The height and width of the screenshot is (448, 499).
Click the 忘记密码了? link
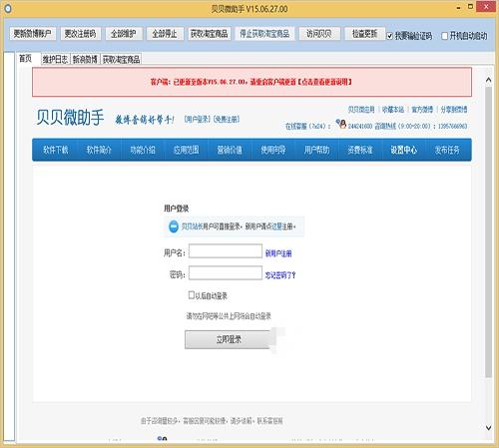pos(280,275)
